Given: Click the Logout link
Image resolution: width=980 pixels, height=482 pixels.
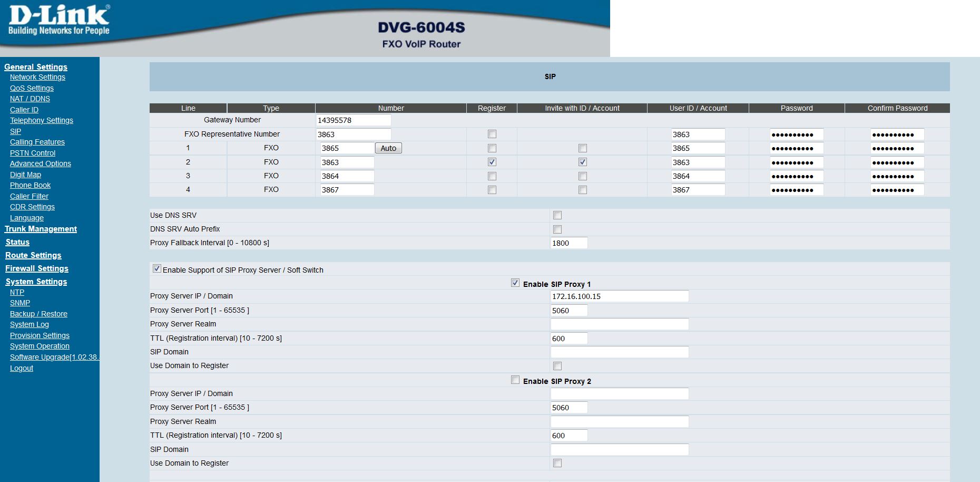Looking at the screenshot, I should point(22,368).
